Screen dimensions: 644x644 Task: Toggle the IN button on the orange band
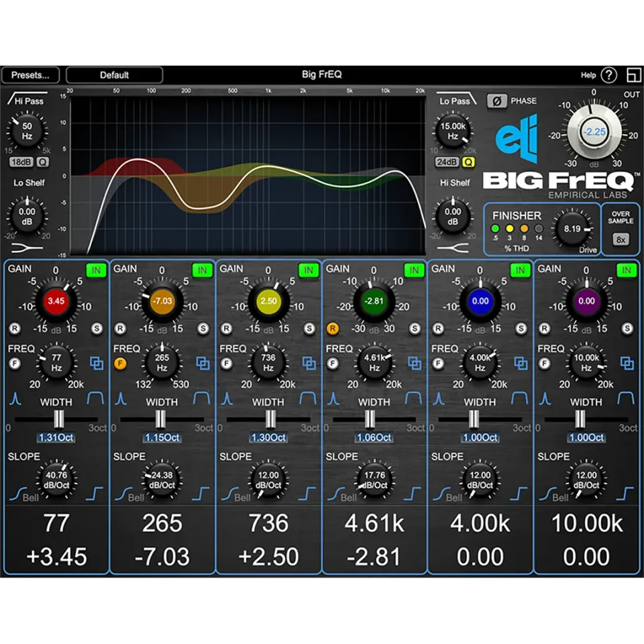coord(202,270)
